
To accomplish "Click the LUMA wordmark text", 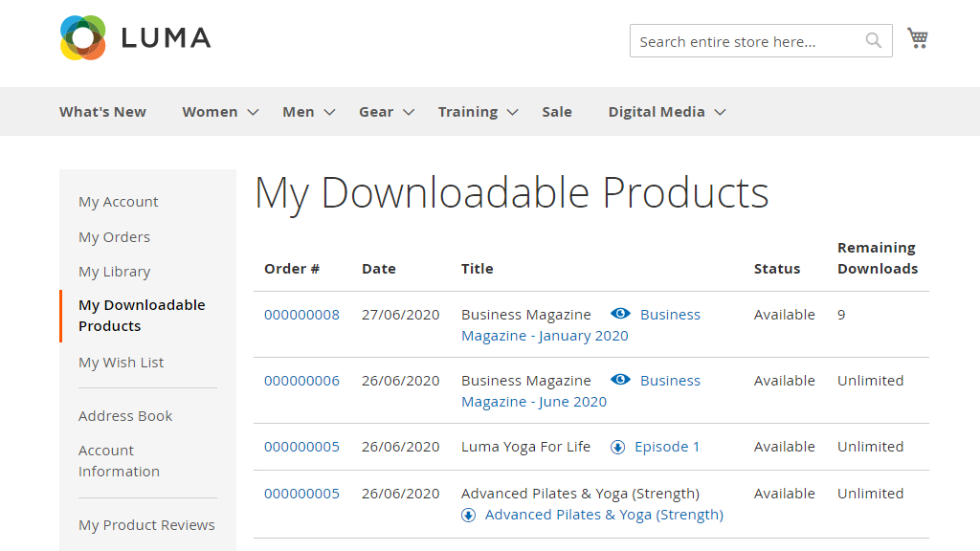I will [166, 38].
